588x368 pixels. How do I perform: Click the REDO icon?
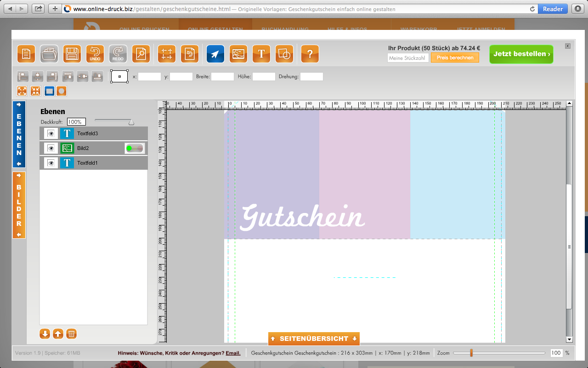coord(118,54)
